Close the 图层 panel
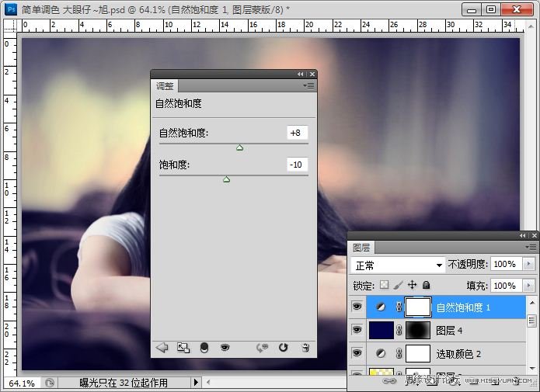 [x=534, y=236]
